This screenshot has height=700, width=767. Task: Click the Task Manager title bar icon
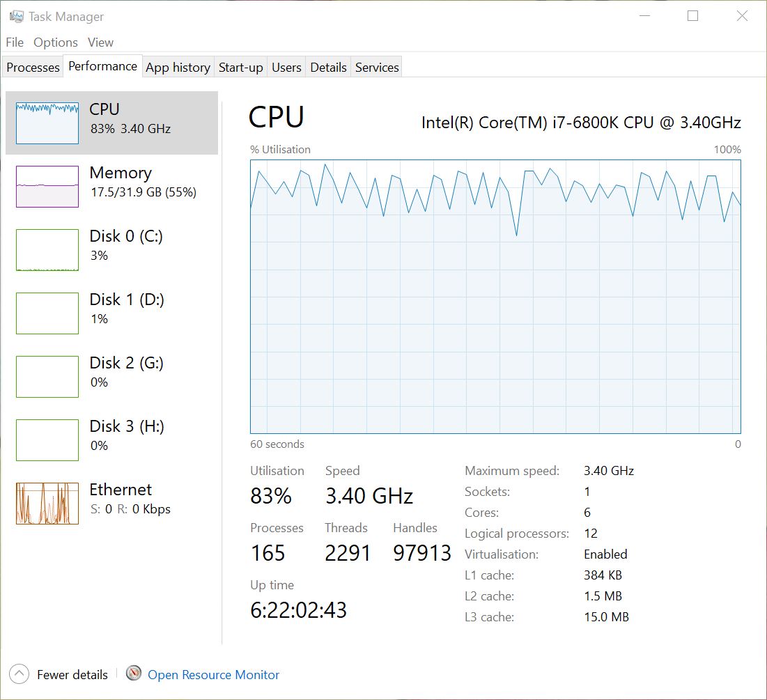click(x=17, y=16)
